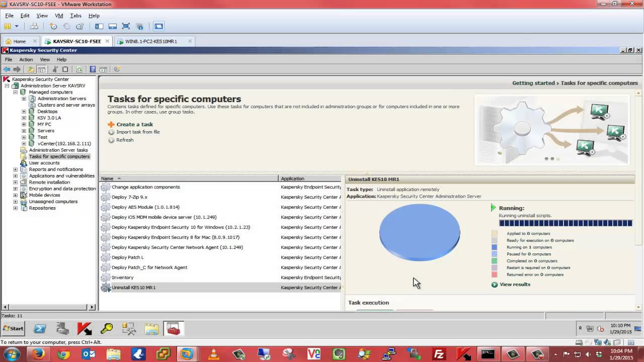The image size is (644, 362).
Task: Click the Refresh link under Create a task
Action: pyautogui.click(x=125, y=140)
